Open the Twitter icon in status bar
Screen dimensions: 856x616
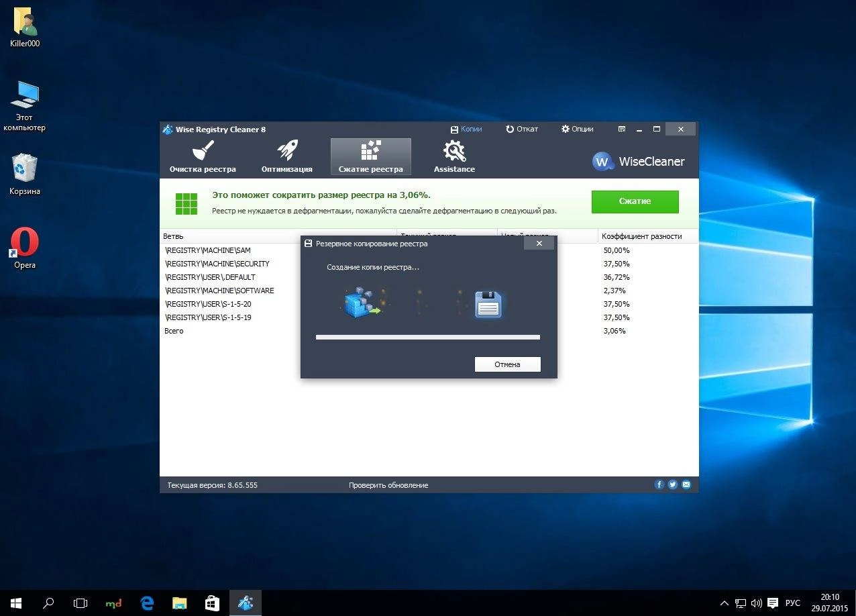click(673, 484)
